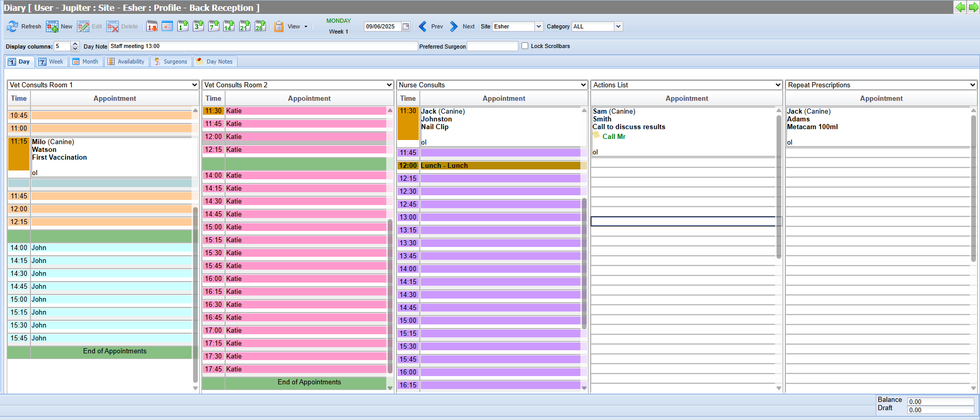Create a New appointment
980x420 pixels.
[52, 26]
